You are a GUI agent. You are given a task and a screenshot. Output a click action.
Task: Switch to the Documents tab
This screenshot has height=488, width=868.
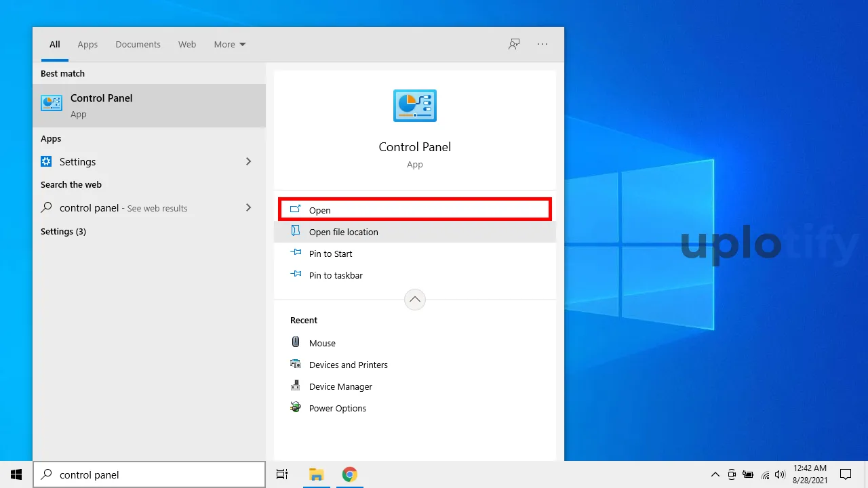(138, 45)
